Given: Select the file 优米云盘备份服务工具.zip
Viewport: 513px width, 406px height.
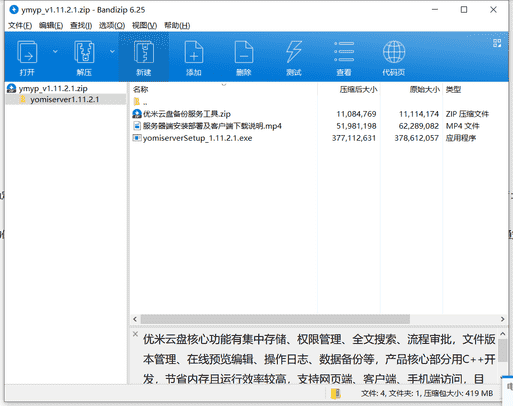Looking at the screenshot, I should [187, 114].
